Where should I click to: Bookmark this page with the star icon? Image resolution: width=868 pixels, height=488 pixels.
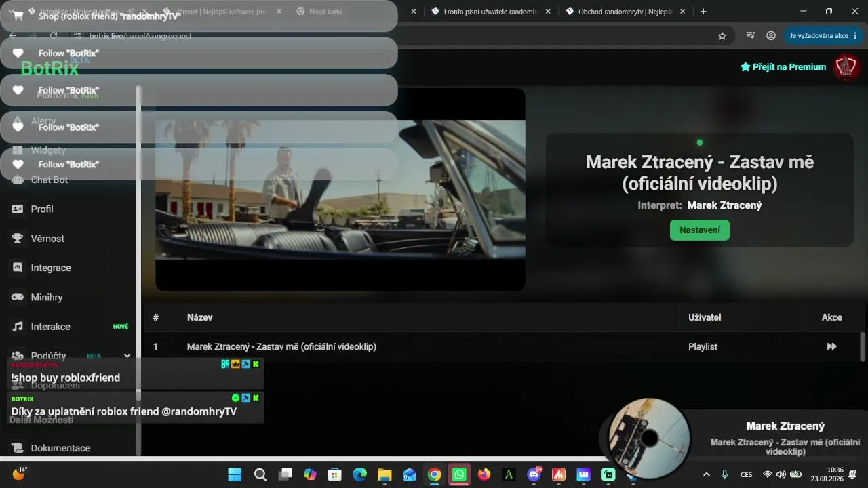coord(722,36)
